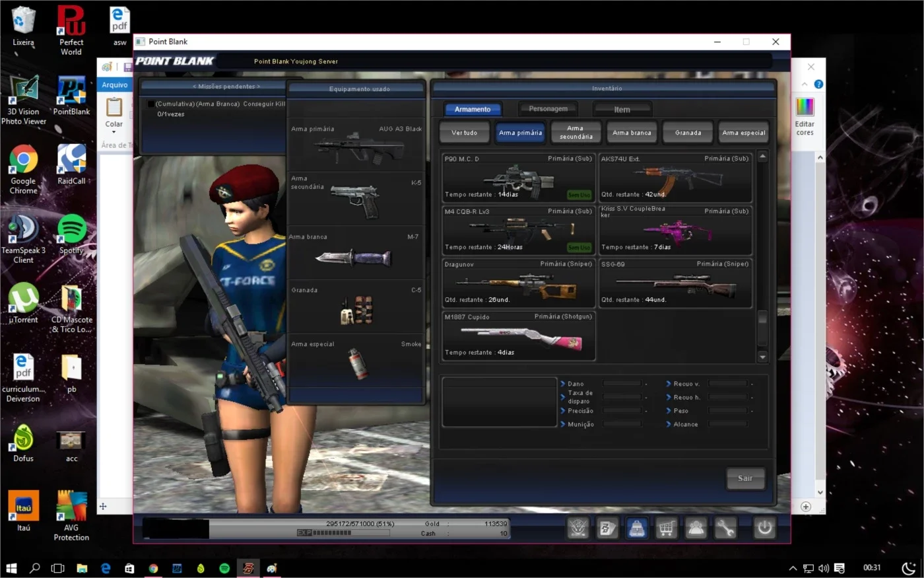Open the backpack inventory icon

[636, 528]
